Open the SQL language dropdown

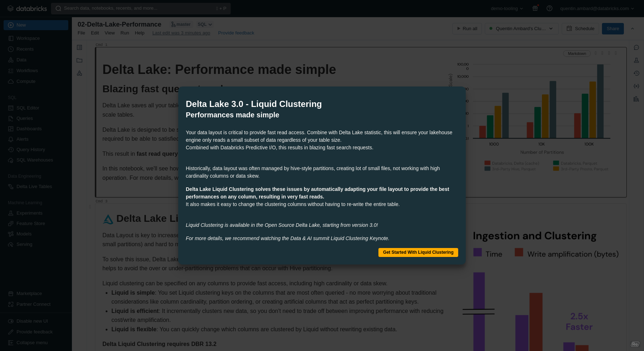(204, 24)
